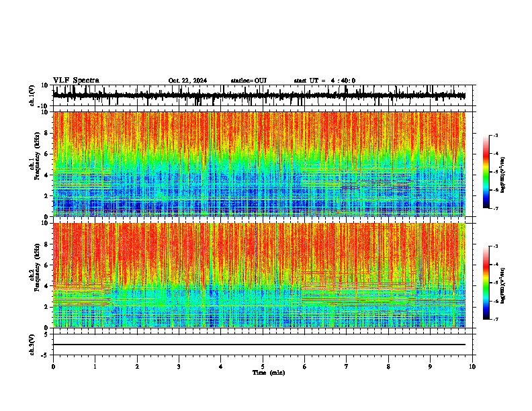The width and height of the screenshot is (532, 411).
Task: Click the '4' kHz tick of ch.1 spectrogram
Action: [46, 175]
